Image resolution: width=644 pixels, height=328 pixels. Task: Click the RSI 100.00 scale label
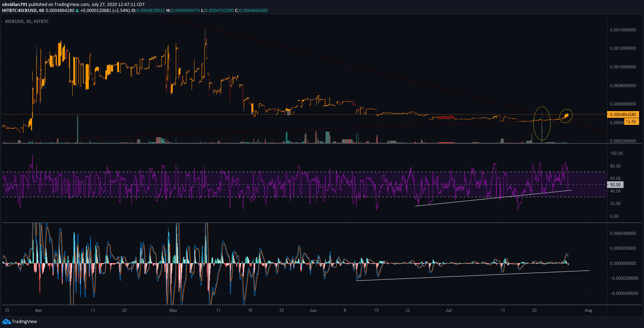(x=616, y=153)
